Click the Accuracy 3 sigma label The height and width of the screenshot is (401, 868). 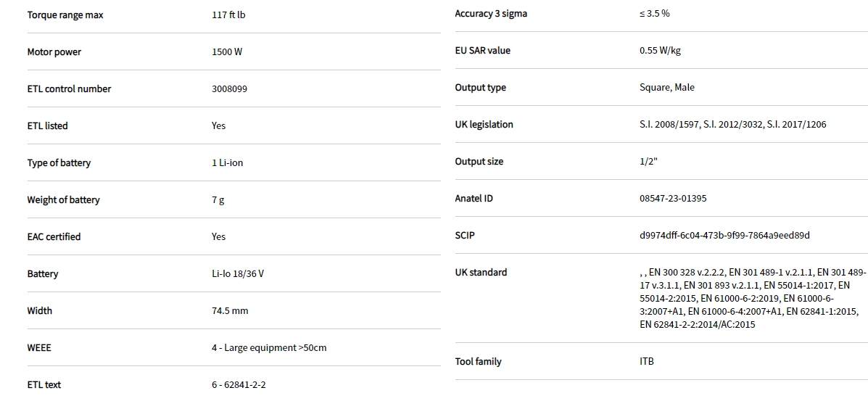pyautogui.click(x=491, y=14)
